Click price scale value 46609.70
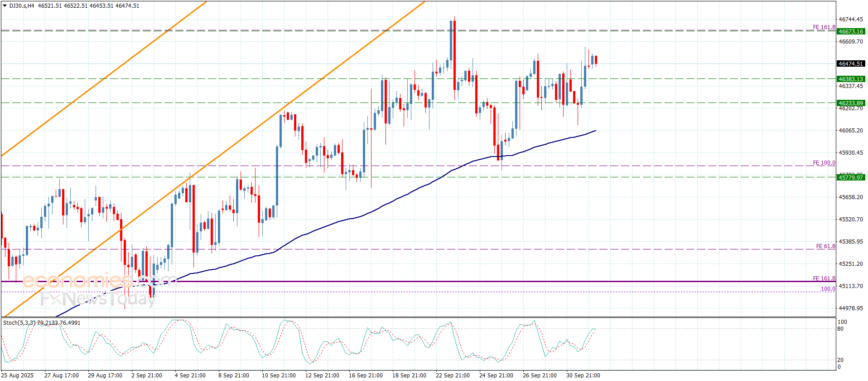 (x=851, y=42)
